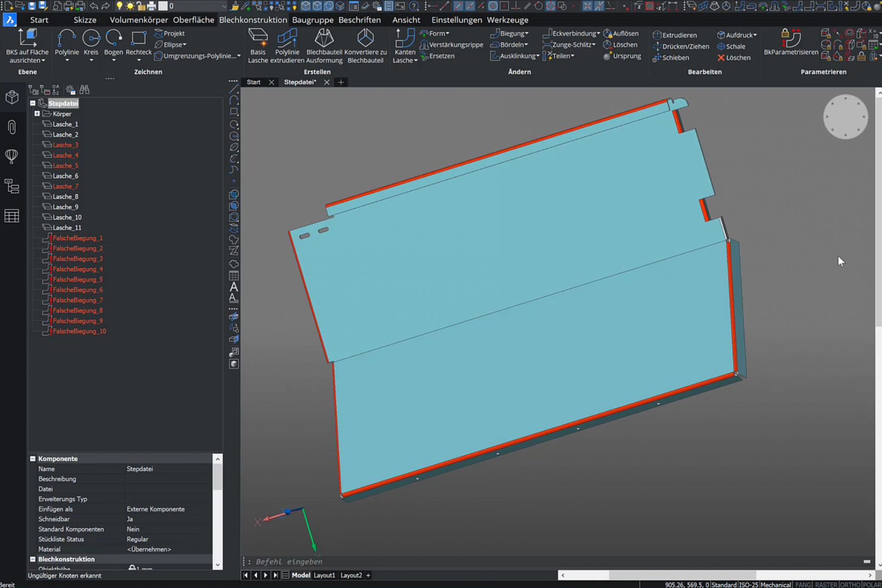Click the Ersetzen tool

[437, 56]
